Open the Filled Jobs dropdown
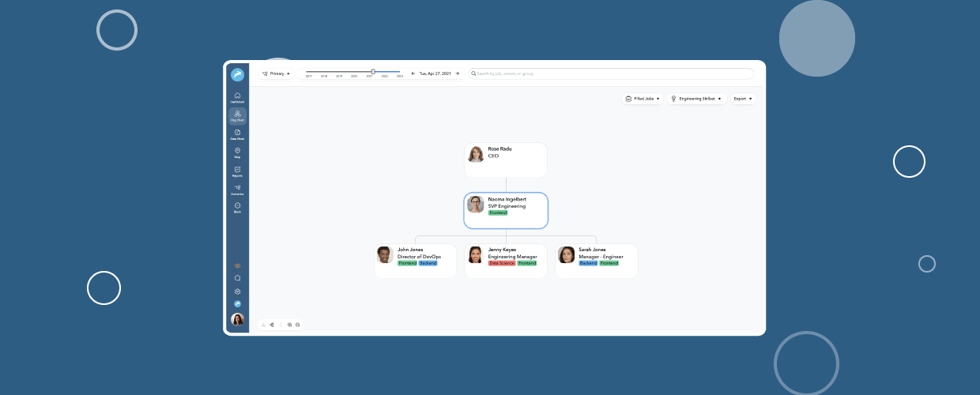Image resolution: width=980 pixels, height=395 pixels. point(642,99)
